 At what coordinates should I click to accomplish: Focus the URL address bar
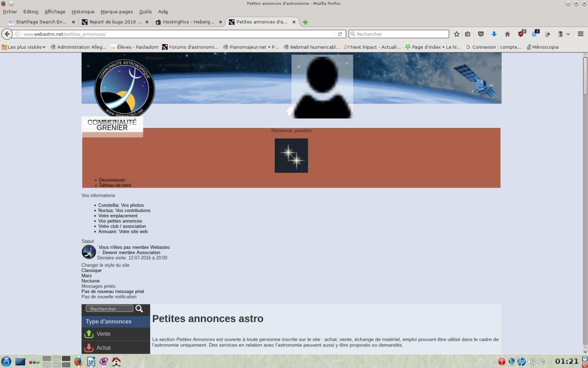coord(178,34)
